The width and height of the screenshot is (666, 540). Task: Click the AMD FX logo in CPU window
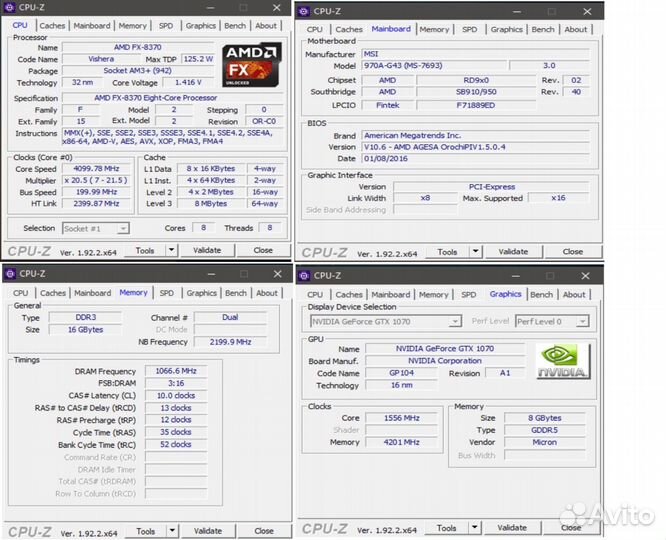251,65
